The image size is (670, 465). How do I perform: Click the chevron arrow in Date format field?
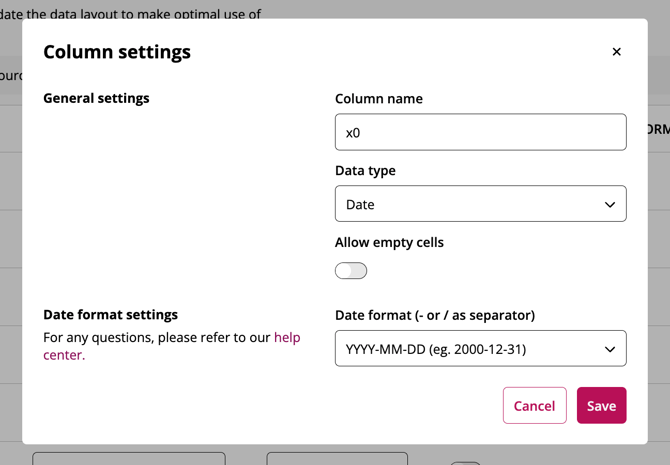pos(610,350)
